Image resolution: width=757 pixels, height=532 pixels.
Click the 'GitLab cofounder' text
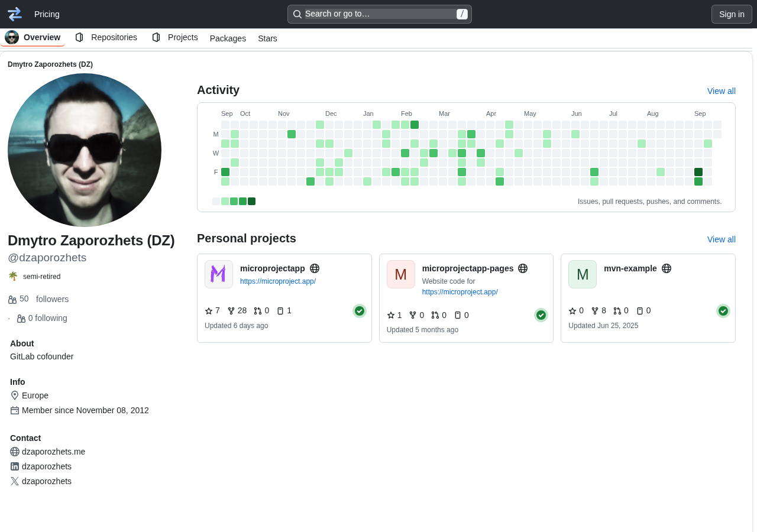(42, 356)
